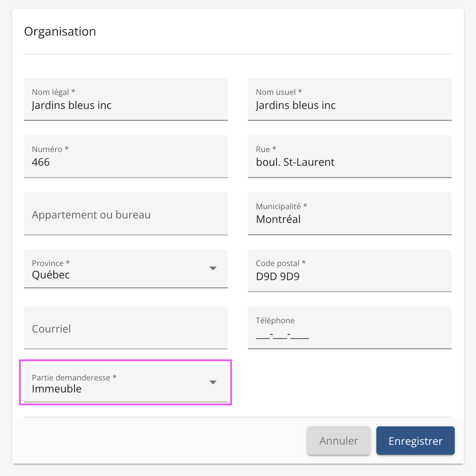Expand the Province dropdown arrow
This screenshot has width=476, height=476.
(213, 268)
